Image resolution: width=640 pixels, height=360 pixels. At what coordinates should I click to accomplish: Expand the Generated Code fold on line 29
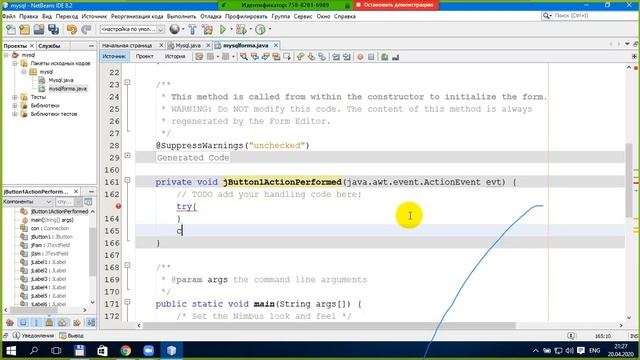127,156
